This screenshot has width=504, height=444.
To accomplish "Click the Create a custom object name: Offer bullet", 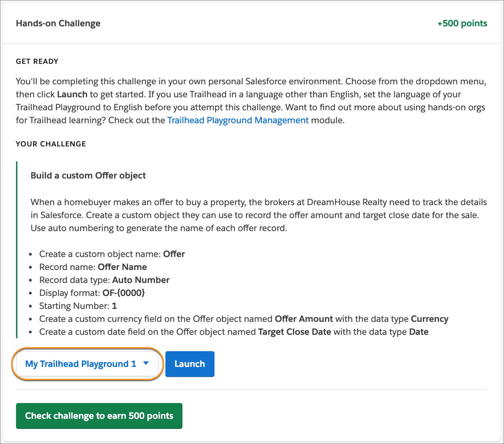I will click(112, 254).
